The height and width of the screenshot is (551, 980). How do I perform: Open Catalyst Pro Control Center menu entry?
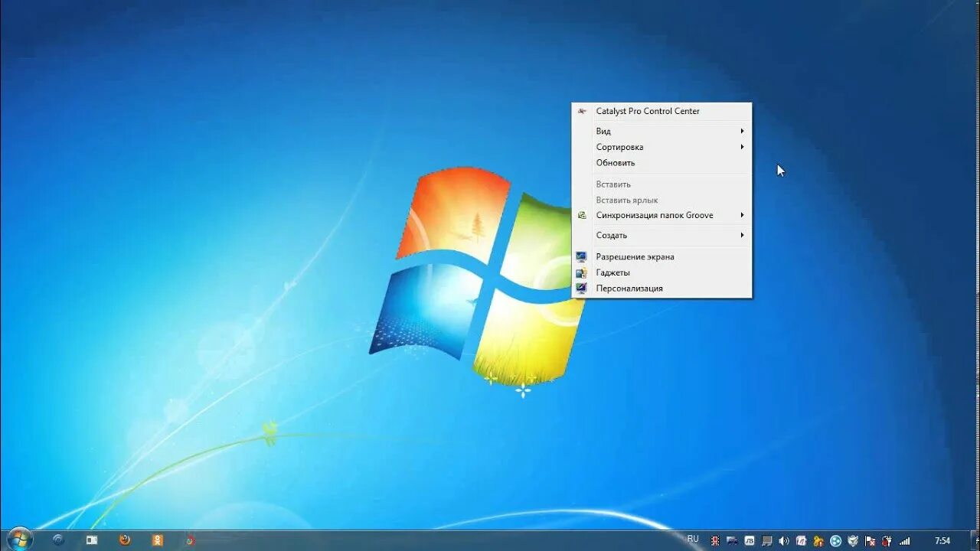661,111
